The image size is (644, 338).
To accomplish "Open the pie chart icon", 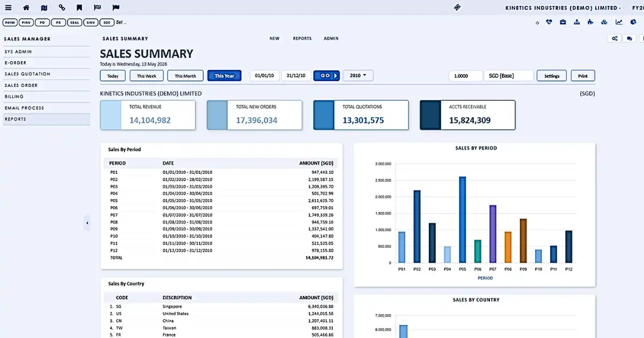I will (633, 23).
